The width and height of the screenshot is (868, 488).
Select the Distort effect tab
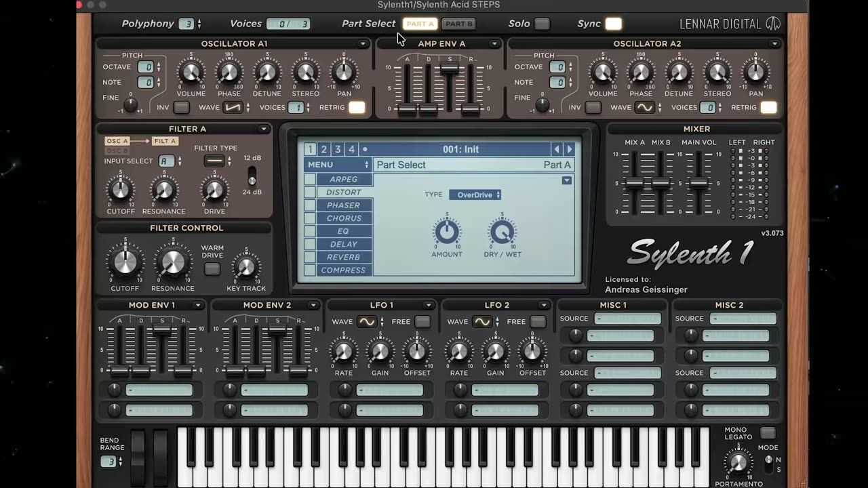click(344, 192)
